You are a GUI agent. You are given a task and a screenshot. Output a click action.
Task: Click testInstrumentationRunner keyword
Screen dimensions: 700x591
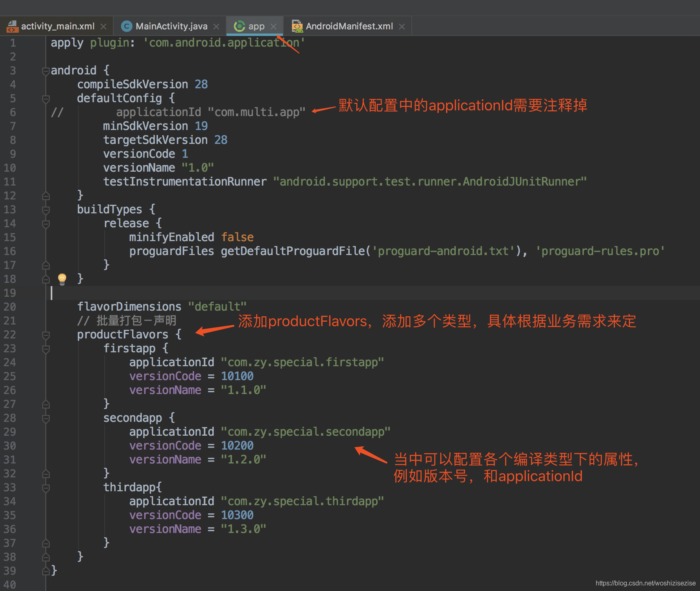[185, 181]
